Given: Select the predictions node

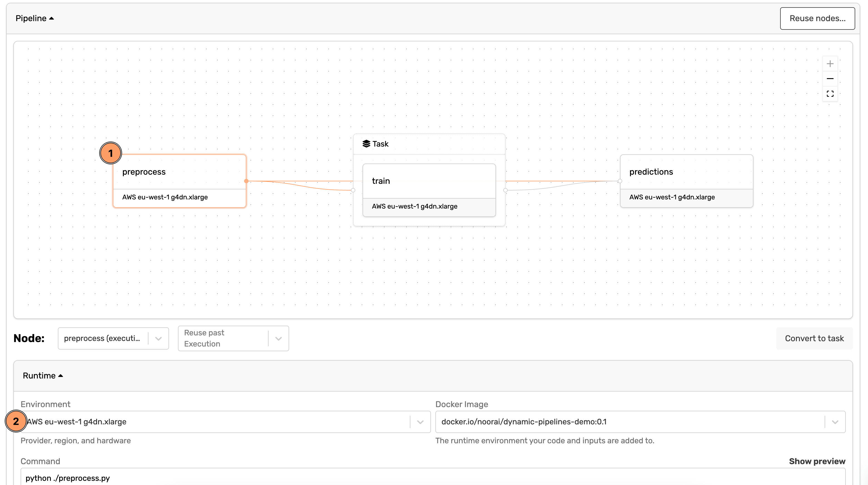Looking at the screenshot, I should coord(686,172).
